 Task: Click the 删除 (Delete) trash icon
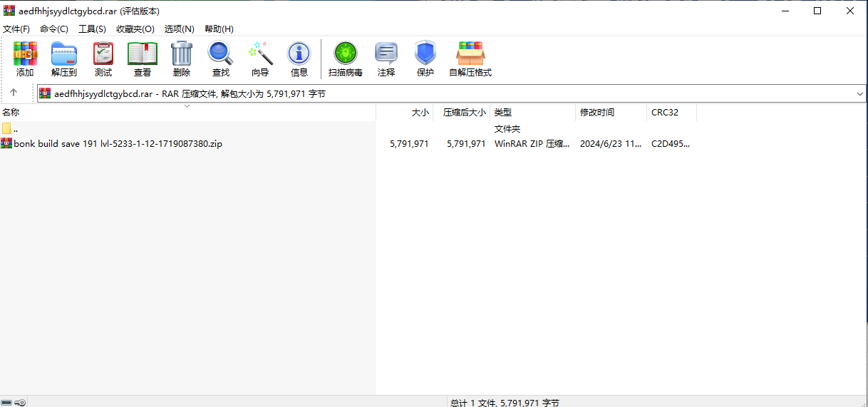182,53
